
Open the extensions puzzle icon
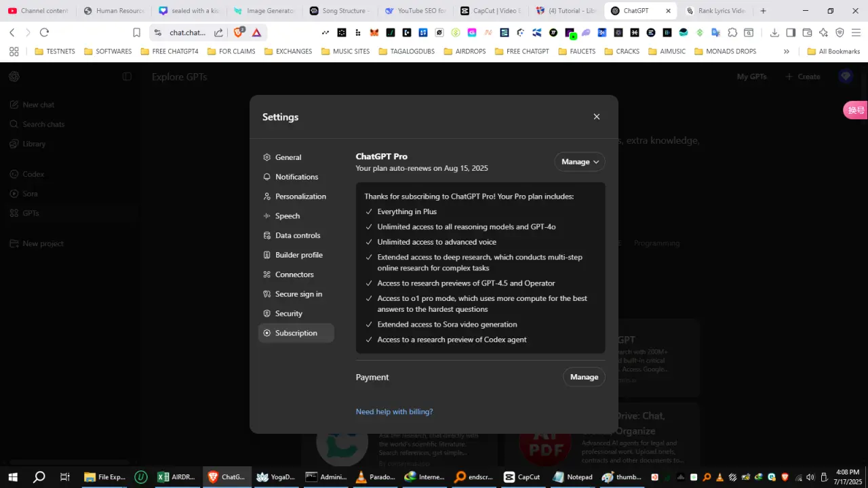(x=732, y=33)
